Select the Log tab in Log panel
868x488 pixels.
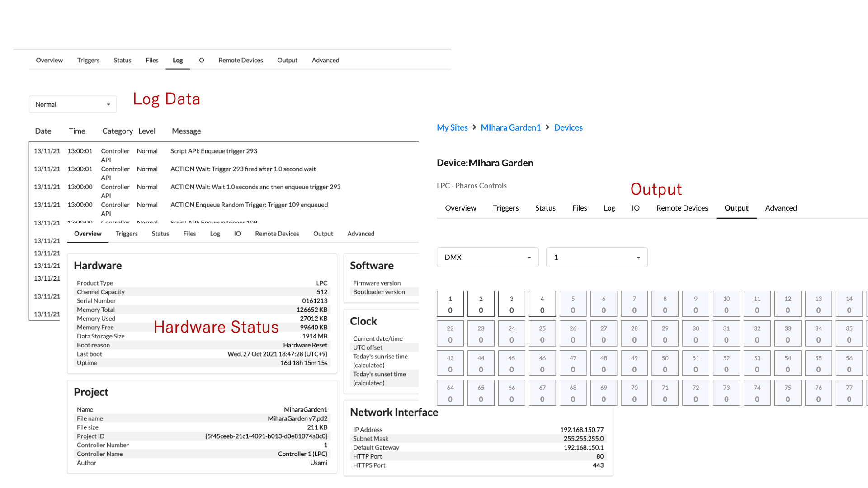point(178,60)
